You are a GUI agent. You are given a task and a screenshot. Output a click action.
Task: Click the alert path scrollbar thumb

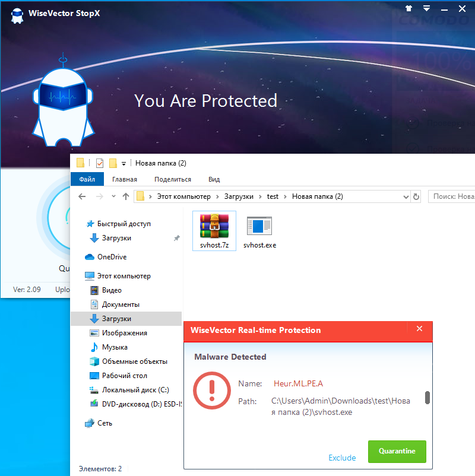pyautogui.click(x=427, y=398)
